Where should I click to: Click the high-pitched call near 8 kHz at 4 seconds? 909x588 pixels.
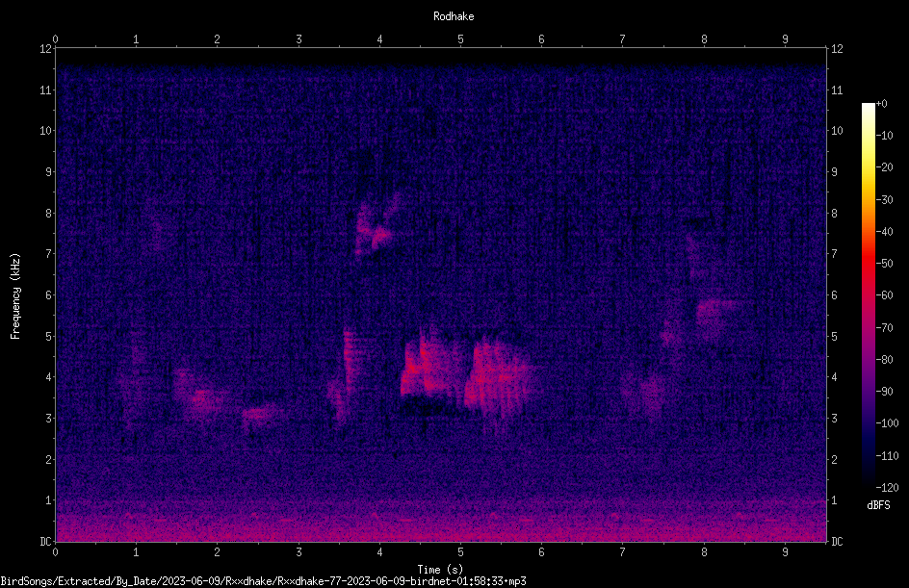point(377,226)
